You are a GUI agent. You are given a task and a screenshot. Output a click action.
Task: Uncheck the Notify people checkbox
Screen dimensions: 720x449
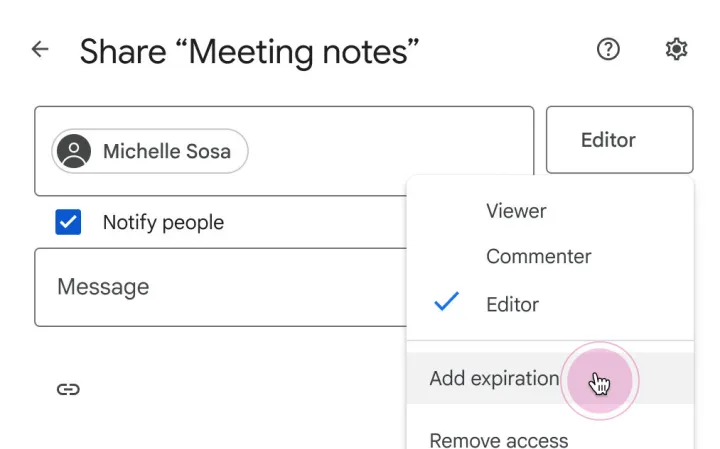[x=68, y=222]
